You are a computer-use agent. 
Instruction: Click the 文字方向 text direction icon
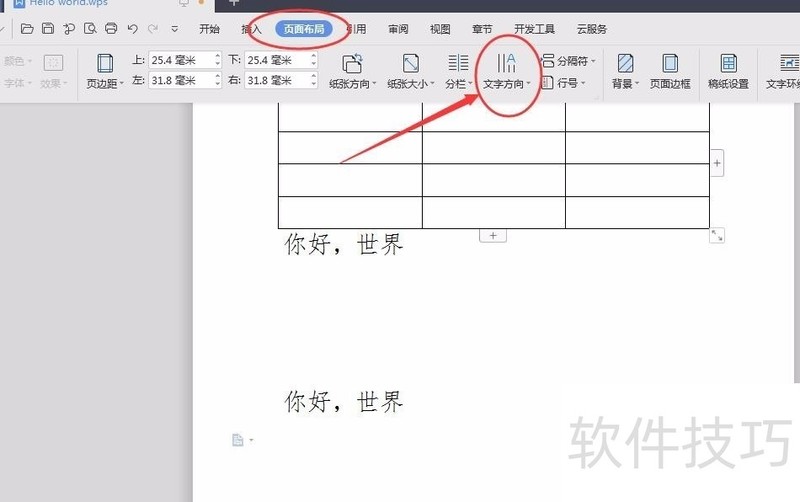(506, 63)
